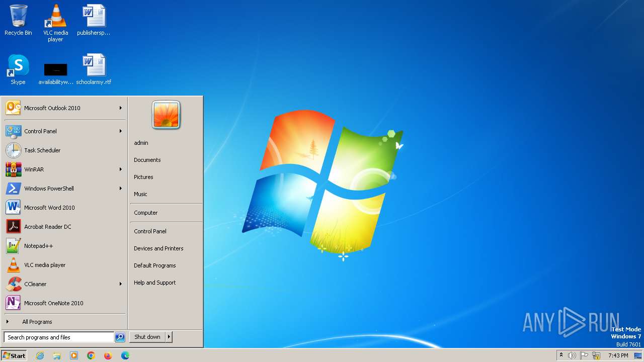Click the Show desktop button
Viewport: 644px width, 362px height.
(639, 355)
